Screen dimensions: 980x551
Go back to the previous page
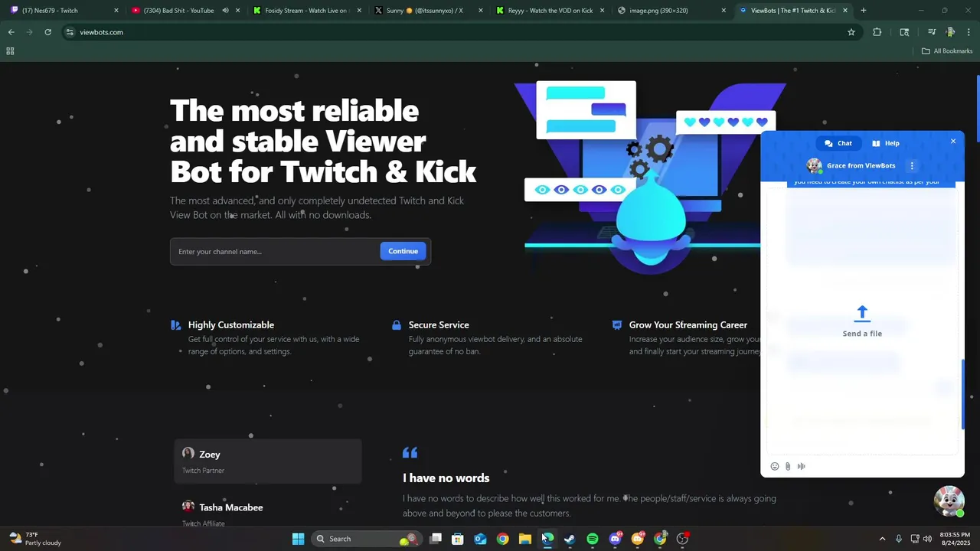click(x=11, y=32)
